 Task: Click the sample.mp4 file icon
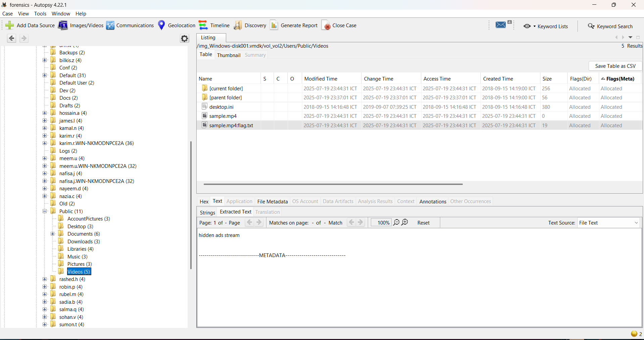point(204,116)
